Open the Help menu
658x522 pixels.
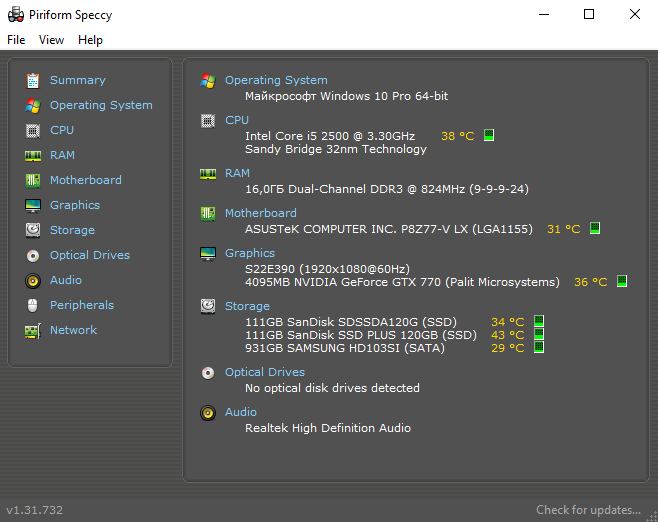tap(90, 40)
